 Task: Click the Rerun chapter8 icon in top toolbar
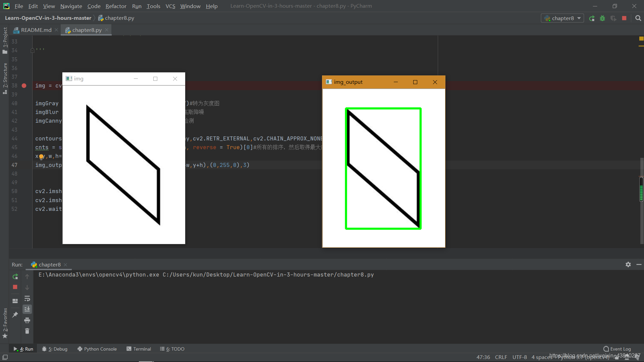(x=592, y=18)
